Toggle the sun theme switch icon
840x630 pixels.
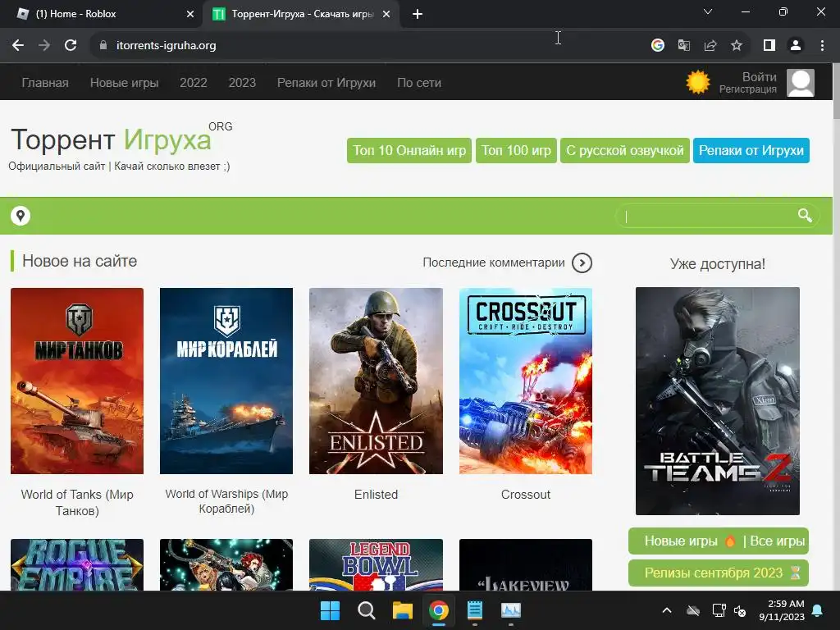tap(697, 83)
